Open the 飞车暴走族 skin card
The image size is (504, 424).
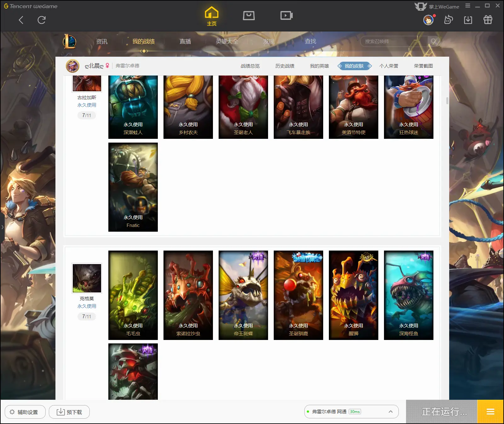pyautogui.click(x=298, y=107)
